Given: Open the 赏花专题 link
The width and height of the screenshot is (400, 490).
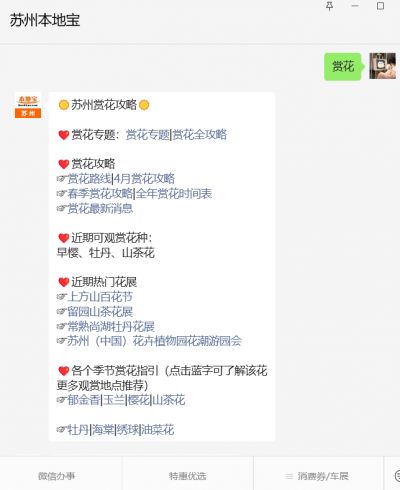Looking at the screenshot, I should [x=148, y=135].
